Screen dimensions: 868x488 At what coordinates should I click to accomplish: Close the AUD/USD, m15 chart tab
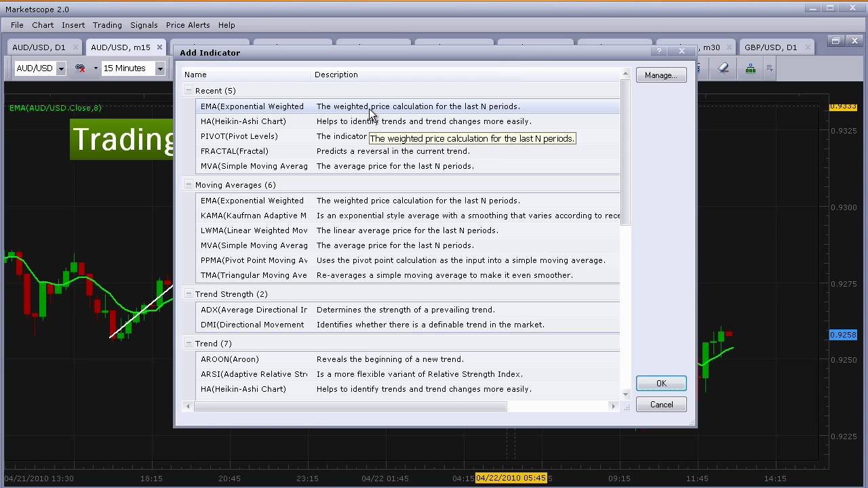pyautogui.click(x=160, y=47)
